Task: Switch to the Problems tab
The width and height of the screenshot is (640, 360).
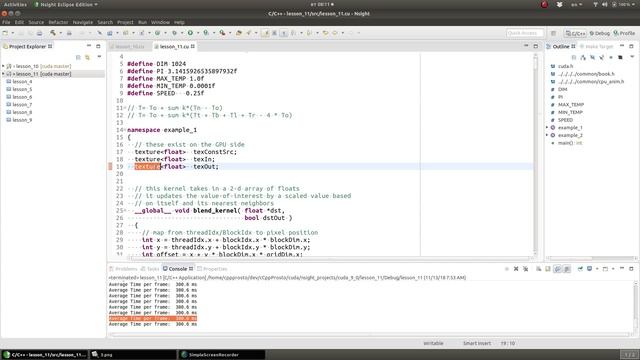Action: coord(123,269)
